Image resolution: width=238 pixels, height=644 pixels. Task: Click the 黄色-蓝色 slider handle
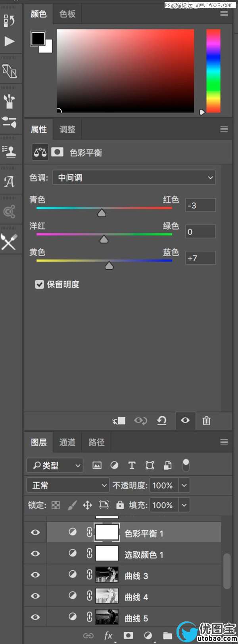[x=109, y=266]
